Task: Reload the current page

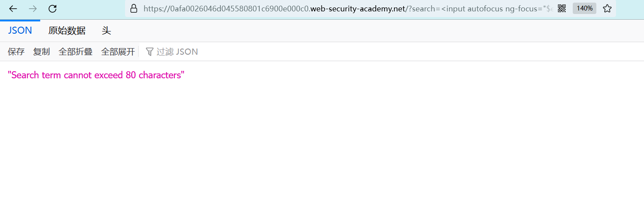Action: click(x=52, y=9)
